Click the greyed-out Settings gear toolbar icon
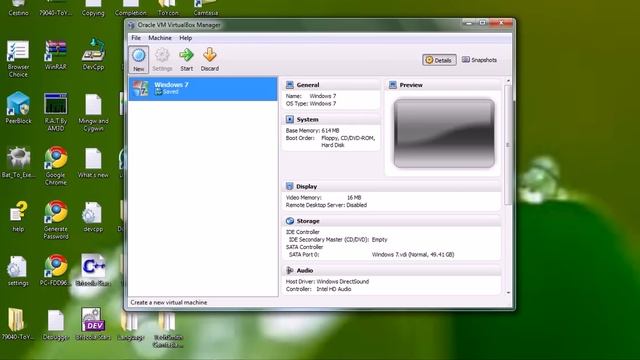 (x=162, y=55)
